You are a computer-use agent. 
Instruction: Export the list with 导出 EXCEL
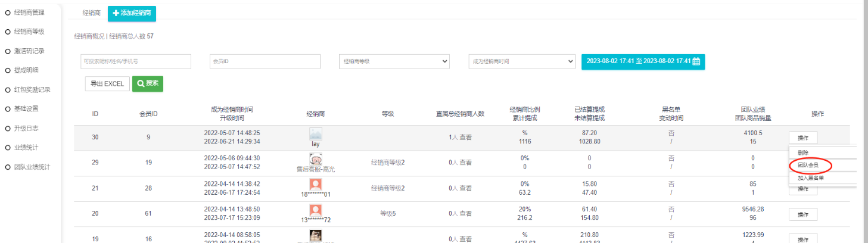point(107,84)
